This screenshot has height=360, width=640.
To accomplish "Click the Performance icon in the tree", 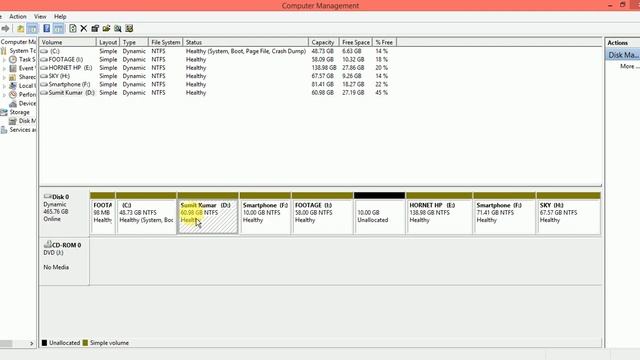I will tap(13, 95).
